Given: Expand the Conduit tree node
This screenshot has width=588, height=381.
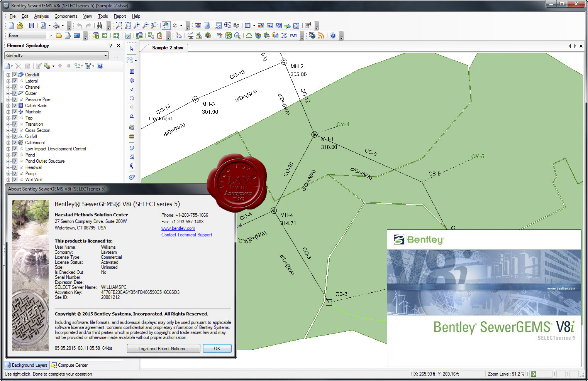Looking at the screenshot, I should pos(8,75).
